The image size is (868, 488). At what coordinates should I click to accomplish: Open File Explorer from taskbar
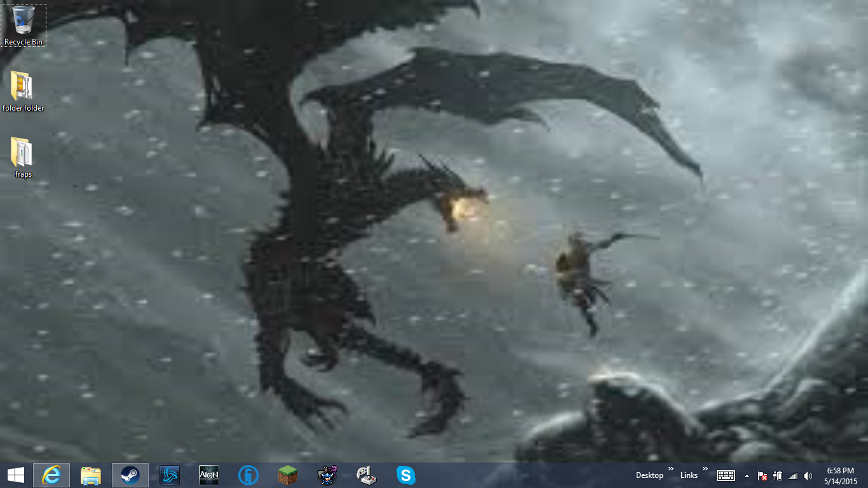91,475
